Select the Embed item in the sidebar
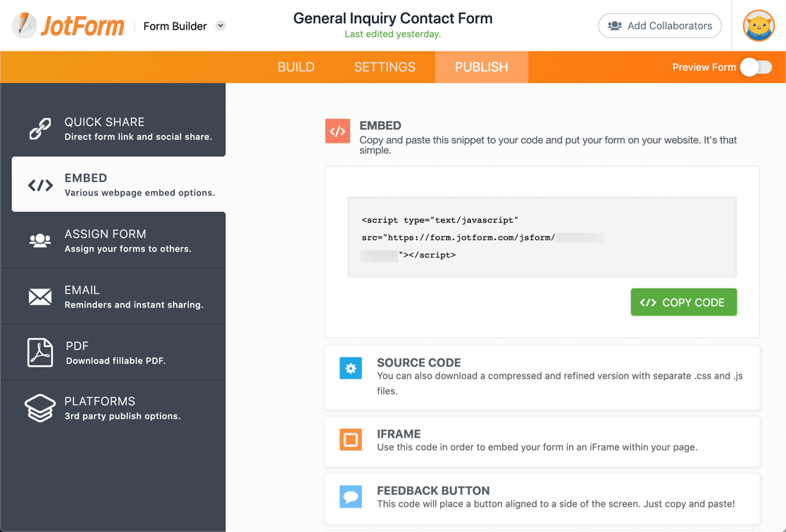Image resolution: width=786 pixels, height=532 pixels. 118,184
